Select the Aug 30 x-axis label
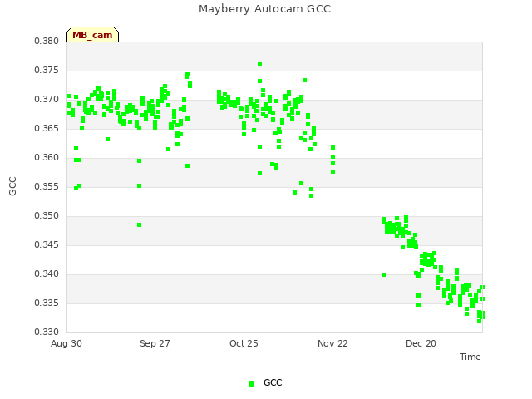This screenshot has width=532, height=399. coord(66,343)
